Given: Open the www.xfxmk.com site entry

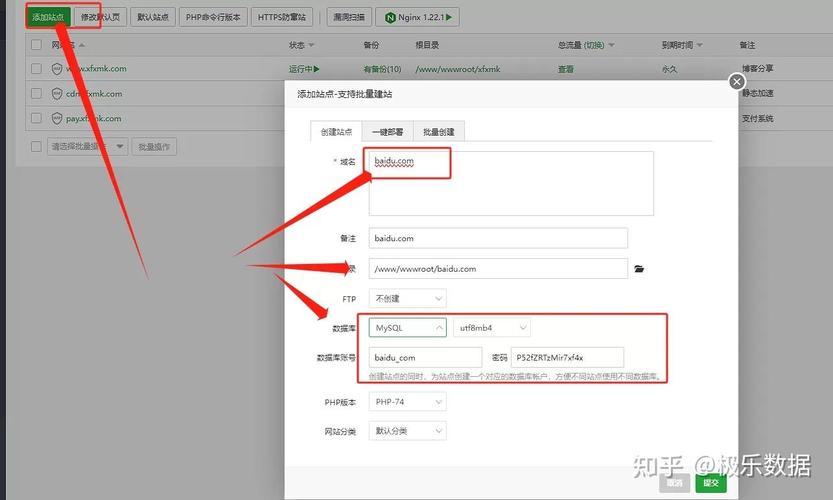Looking at the screenshot, I should (x=96, y=69).
